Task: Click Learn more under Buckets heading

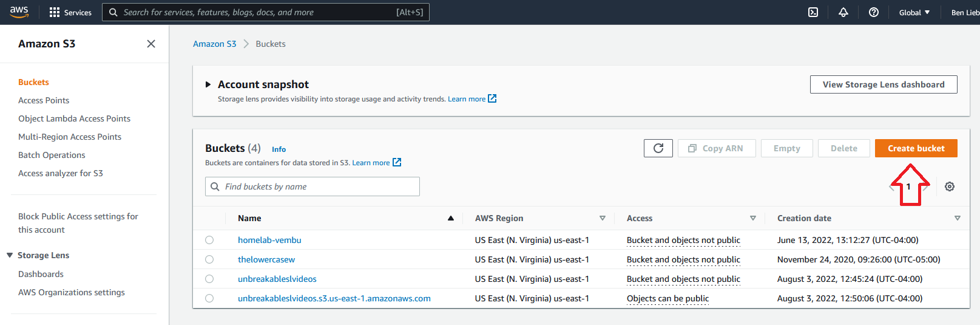Action: [371, 163]
